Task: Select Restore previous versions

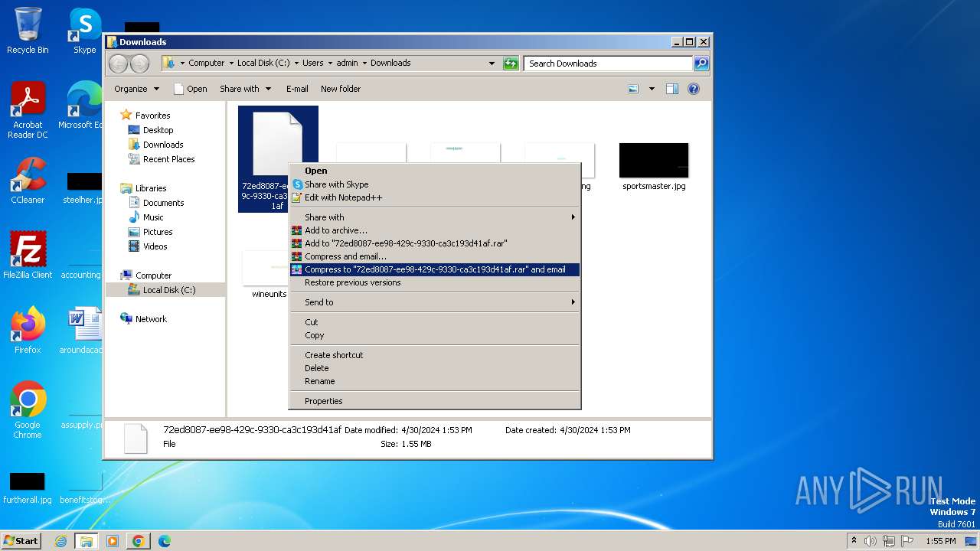Action: point(434,282)
